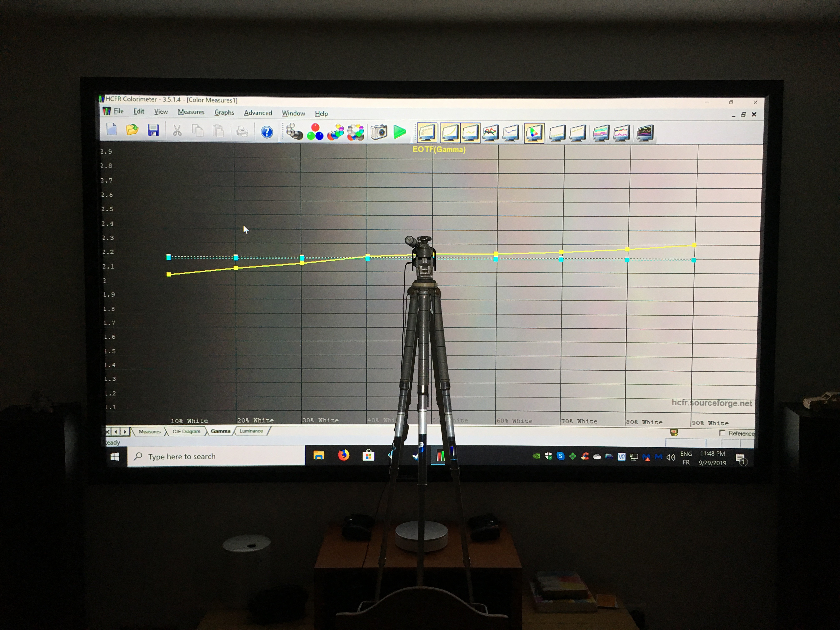
Task: Open Skype from the system tray
Action: [x=560, y=456]
